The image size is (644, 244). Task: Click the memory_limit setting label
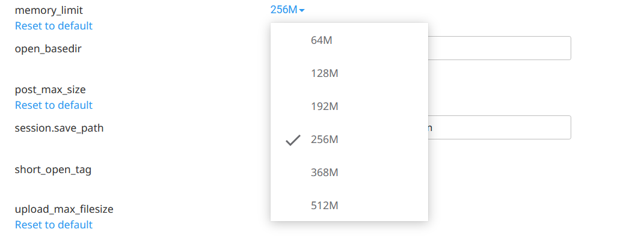(49, 10)
